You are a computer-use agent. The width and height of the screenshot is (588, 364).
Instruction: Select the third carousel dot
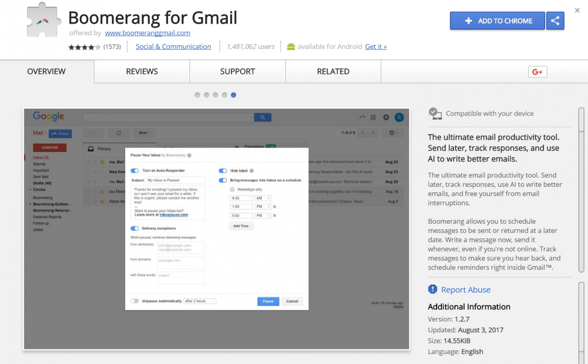(215, 95)
